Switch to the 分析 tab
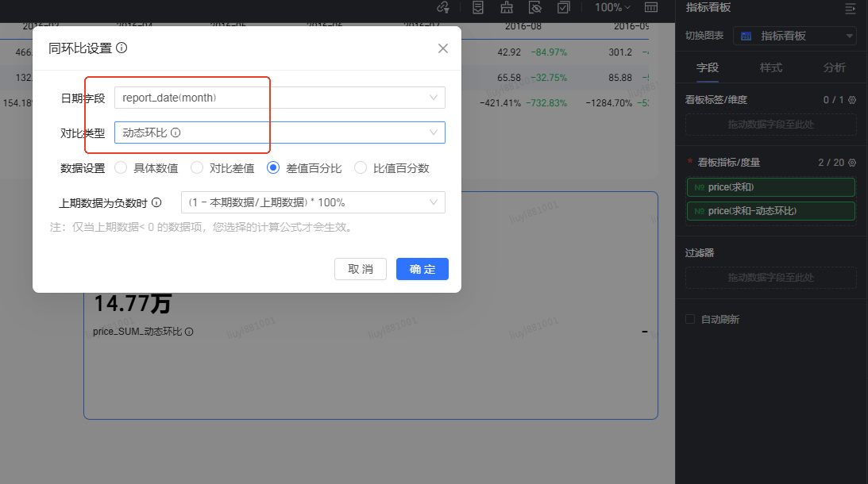 pos(834,67)
